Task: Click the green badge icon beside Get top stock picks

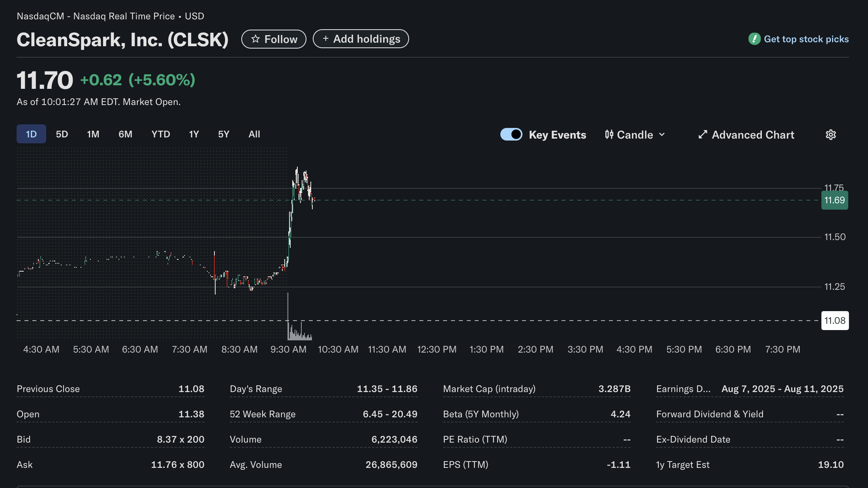Action: (754, 39)
